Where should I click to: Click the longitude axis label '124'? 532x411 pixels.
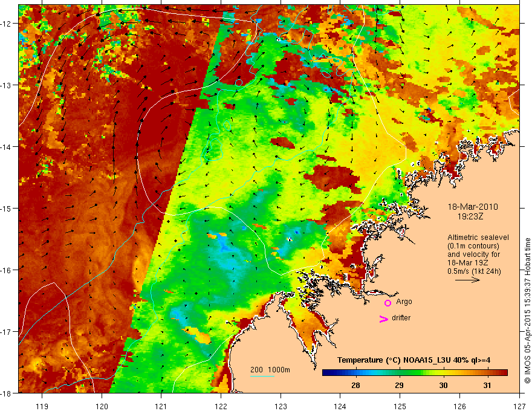click(340, 406)
